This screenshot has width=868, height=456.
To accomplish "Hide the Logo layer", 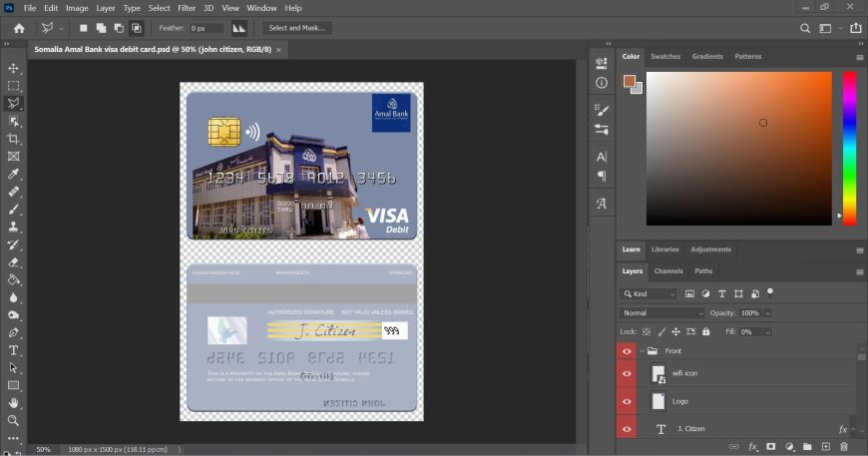I will click(627, 401).
